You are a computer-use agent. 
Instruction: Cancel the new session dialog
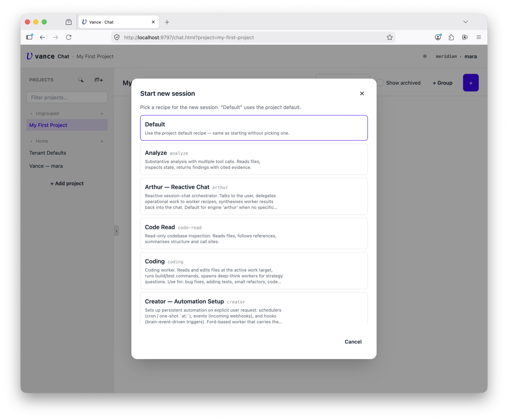[353, 342]
